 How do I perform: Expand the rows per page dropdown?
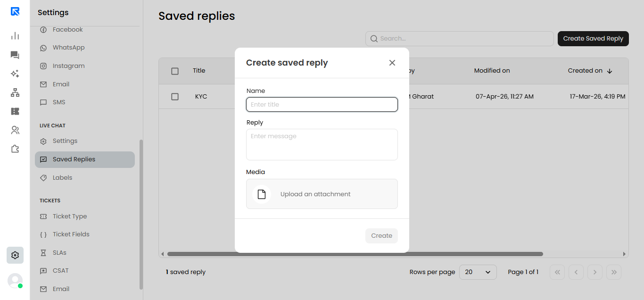pos(478,272)
